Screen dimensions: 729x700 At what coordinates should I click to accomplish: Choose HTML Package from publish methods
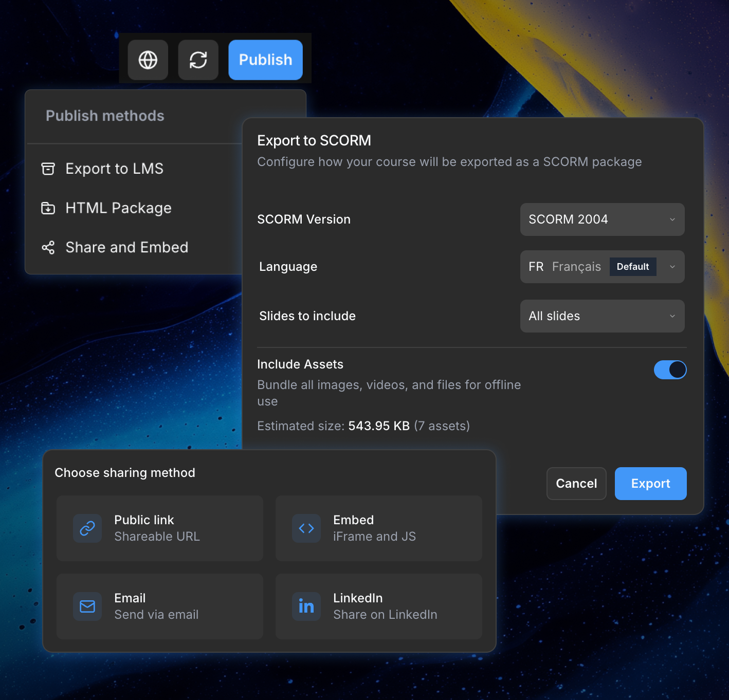click(118, 208)
